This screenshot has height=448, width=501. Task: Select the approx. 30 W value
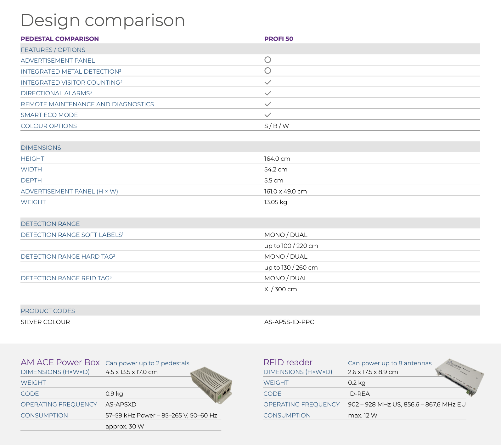pyautogui.click(x=125, y=426)
